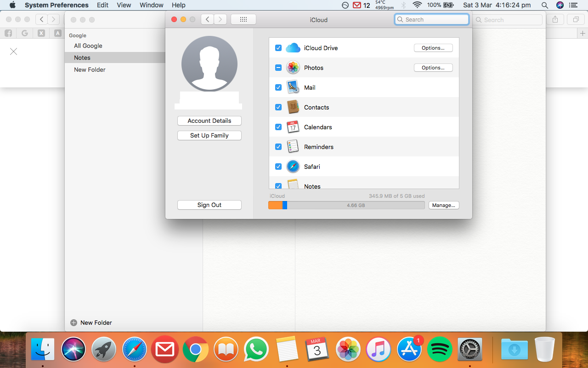Click the Mail stamp icon in iCloud list
This screenshot has height=368, width=588.
pyautogui.click(x=293, y=87)
